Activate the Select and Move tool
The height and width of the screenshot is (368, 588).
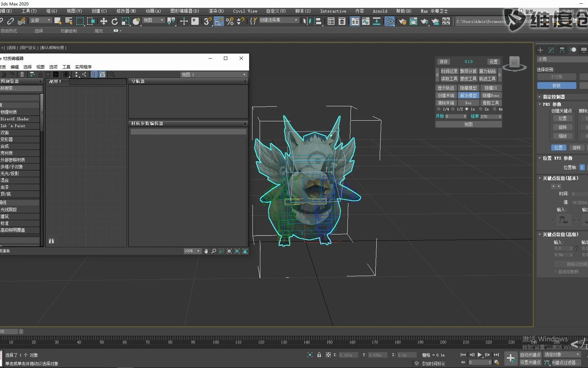[104, 21]
